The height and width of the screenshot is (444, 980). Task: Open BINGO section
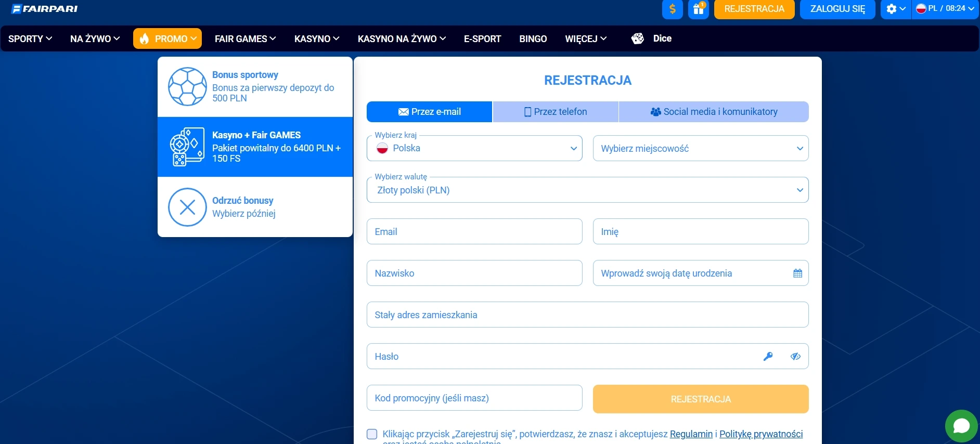(x=533, y=38)
